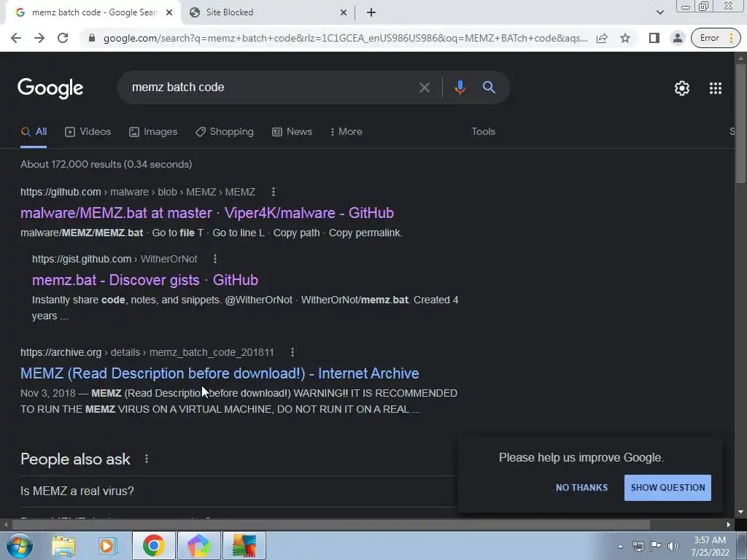This screenshot has height=560, width=747.
Task: Open MEMZ Internet Archive result link
Action: [x=220, y=373]
